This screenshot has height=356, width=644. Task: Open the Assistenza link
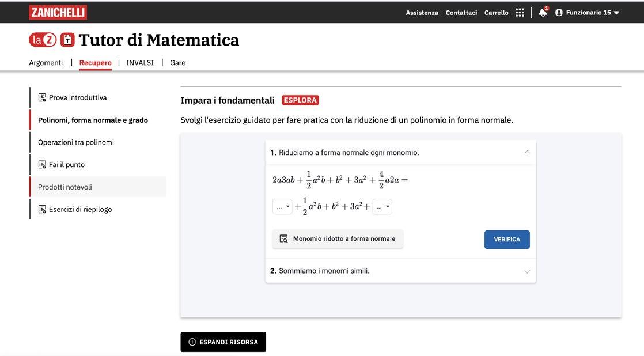(x=422, y=13)
